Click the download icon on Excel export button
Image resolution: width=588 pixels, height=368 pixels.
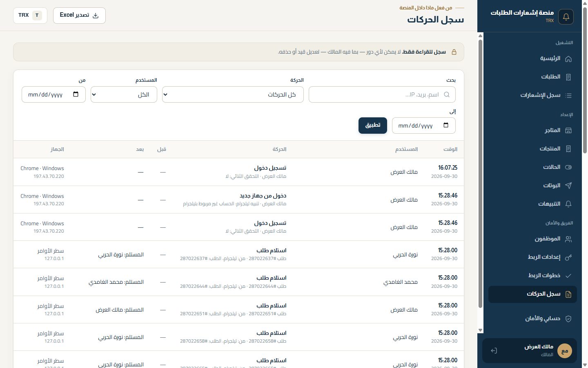tap(96, 16)
